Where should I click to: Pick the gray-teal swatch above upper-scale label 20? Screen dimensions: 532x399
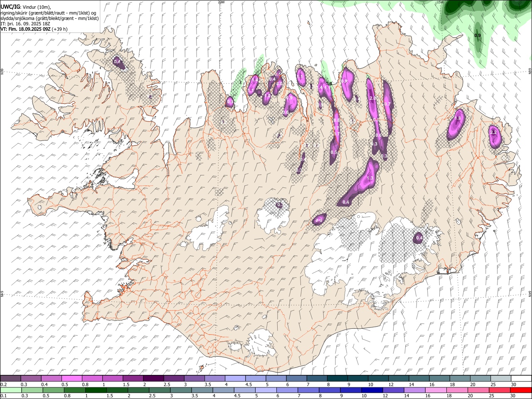click(x=480, y=378)
